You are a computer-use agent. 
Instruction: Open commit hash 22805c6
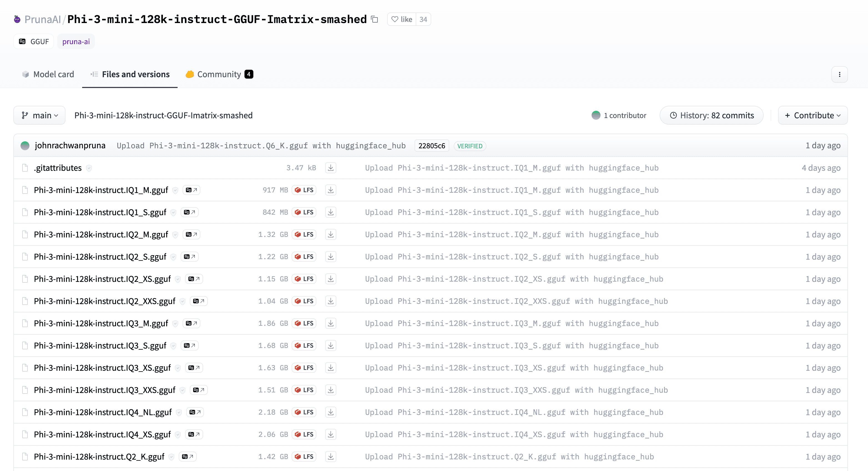(431, 146)
